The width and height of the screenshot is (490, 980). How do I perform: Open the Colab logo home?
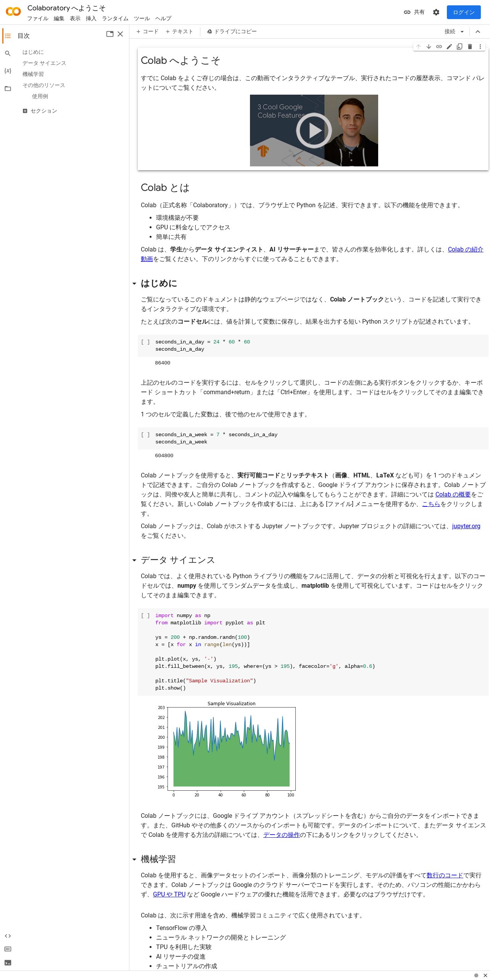(x=13, y=12)
